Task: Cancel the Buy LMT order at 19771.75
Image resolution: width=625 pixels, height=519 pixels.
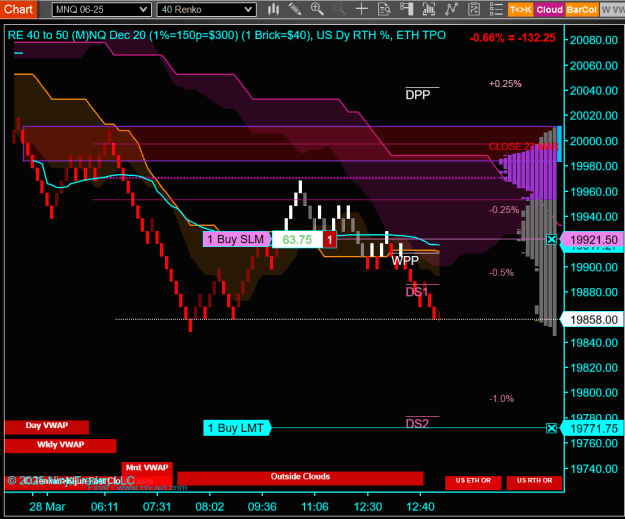Action: click(x=551, y=428)
